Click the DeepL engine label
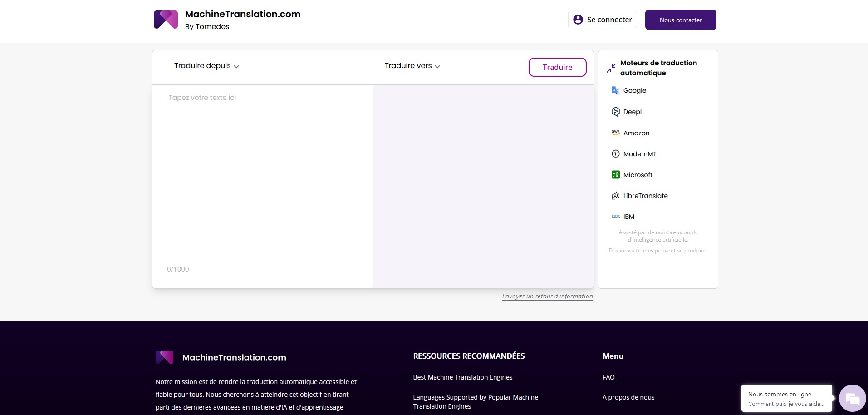This screenshot has width=868, height=415. click(633, 112)
